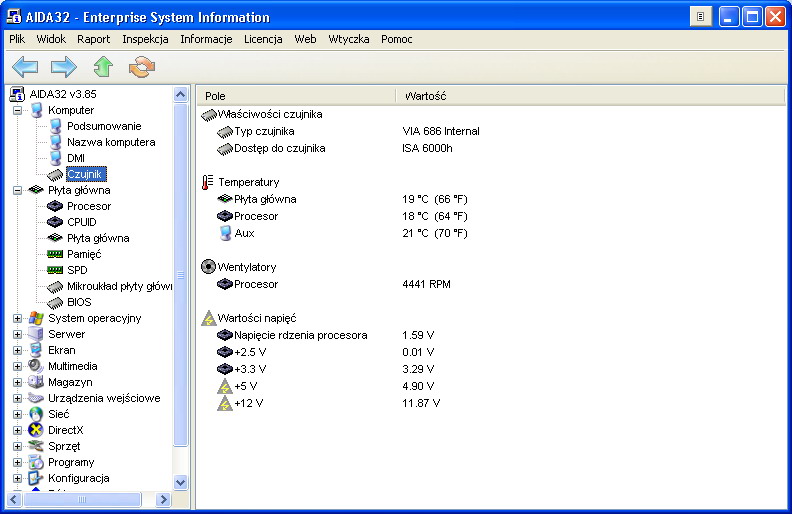The image size is (792, 514).
Task: Go forward with the right arrow toolbar icon
Action: click(64, 67)
